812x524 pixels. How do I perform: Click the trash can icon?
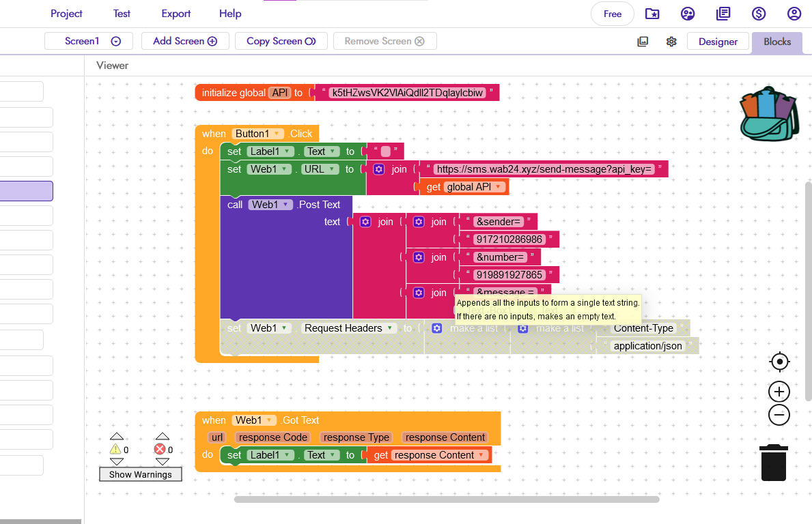(x=774, y=463)
